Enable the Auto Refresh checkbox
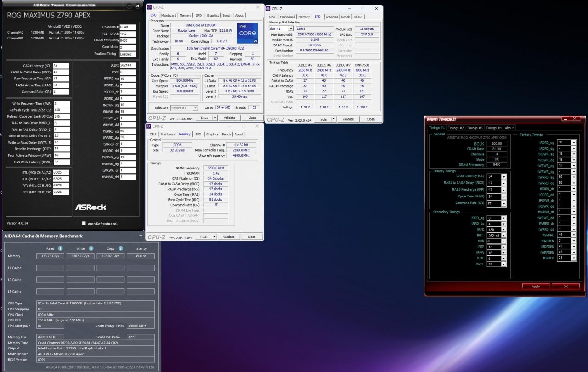 point(84,223)
